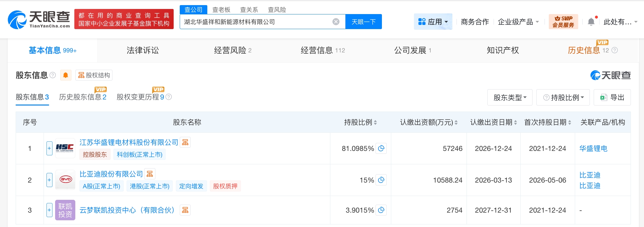Open 商务合作 link
644x227 pixels.
(x=475, y=22)
